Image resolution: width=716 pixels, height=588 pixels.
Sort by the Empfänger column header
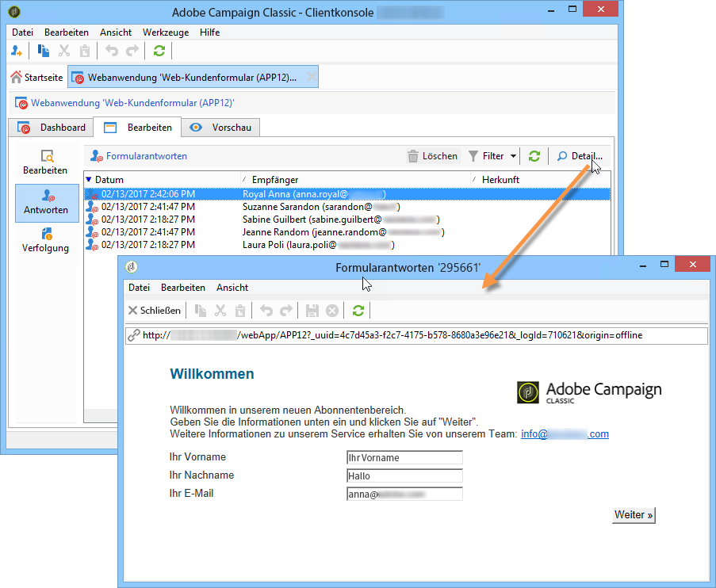tap(355, 180)
